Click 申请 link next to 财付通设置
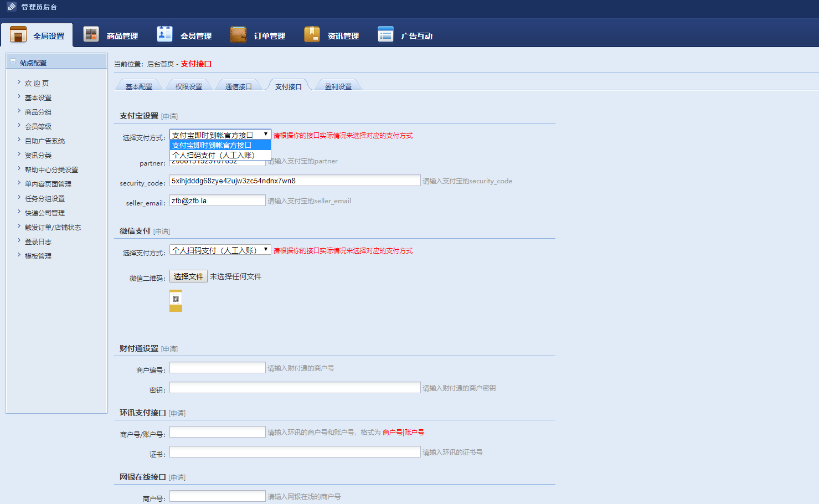 click(169, 349)
